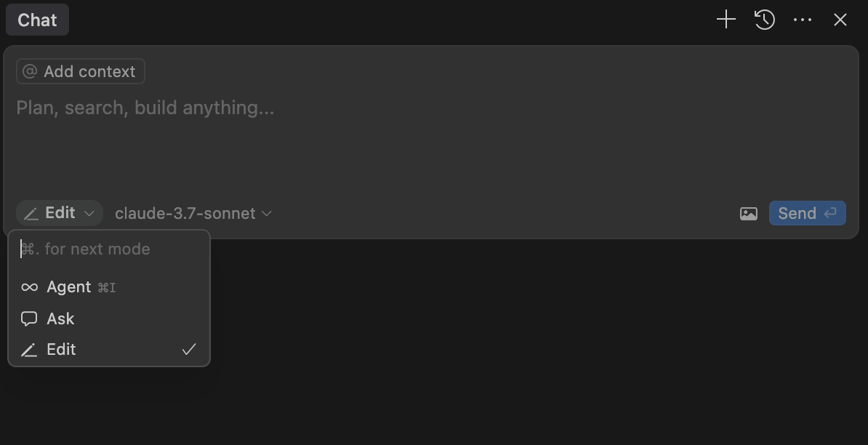Screen dimensions: 868x445
Task: Open the claude-3.7-sonnet model dropdown
Action: 185,213
